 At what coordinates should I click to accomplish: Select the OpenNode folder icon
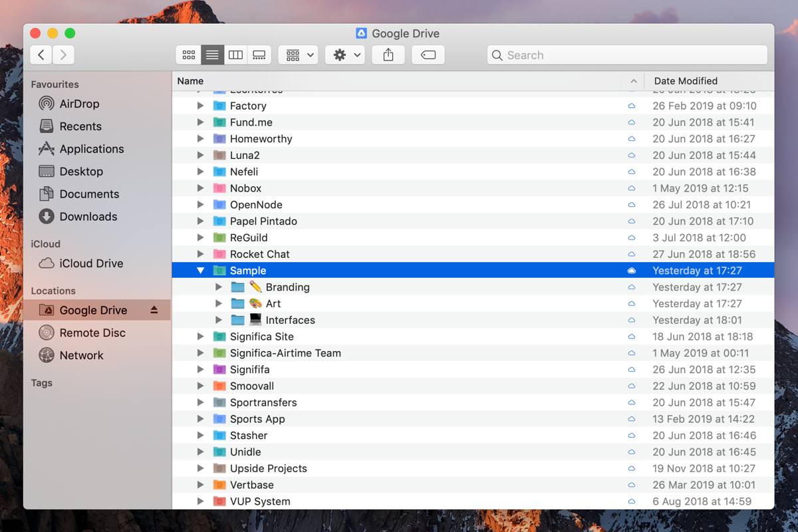(x=219, y=205)
